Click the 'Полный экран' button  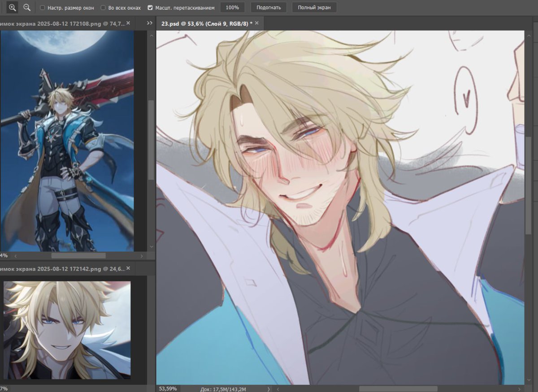coord(314,8)
